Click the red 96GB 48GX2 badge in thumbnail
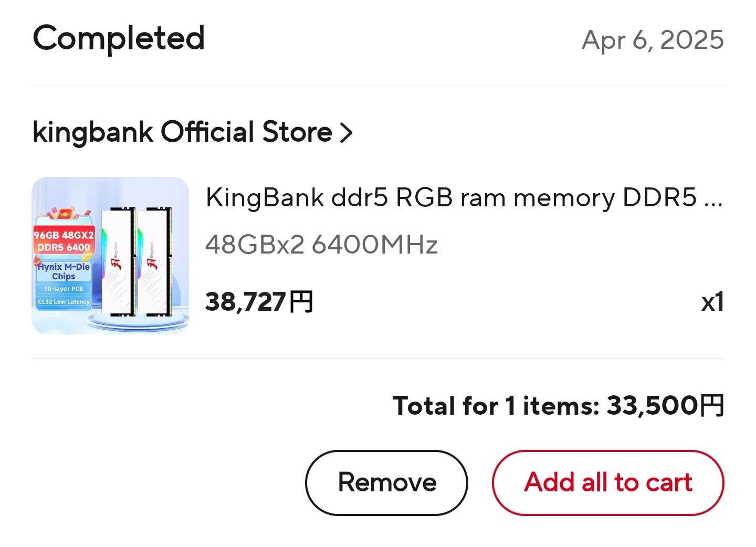This screenshot has width=756, height=547. (64, 241)
